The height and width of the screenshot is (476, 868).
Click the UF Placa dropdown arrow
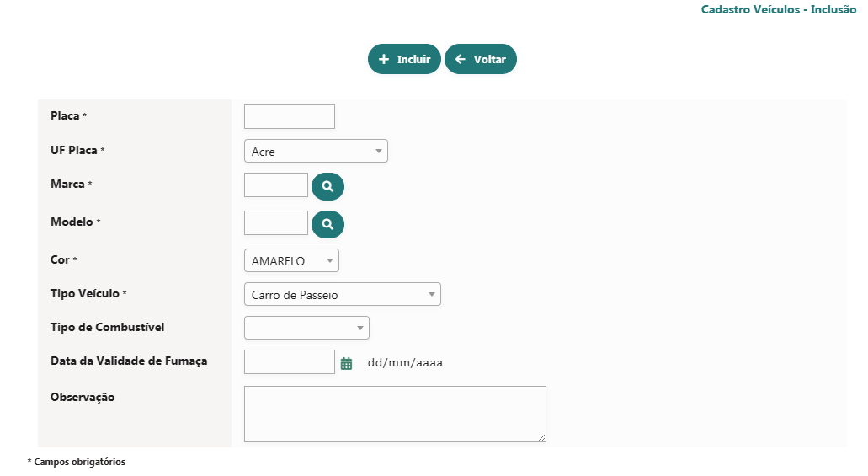coord(379,152)
